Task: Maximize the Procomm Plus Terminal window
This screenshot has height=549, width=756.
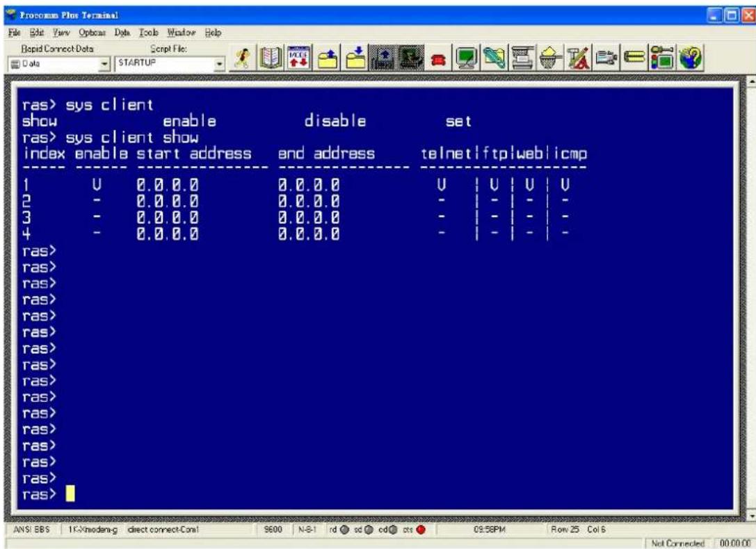Action: click(733, 15)
